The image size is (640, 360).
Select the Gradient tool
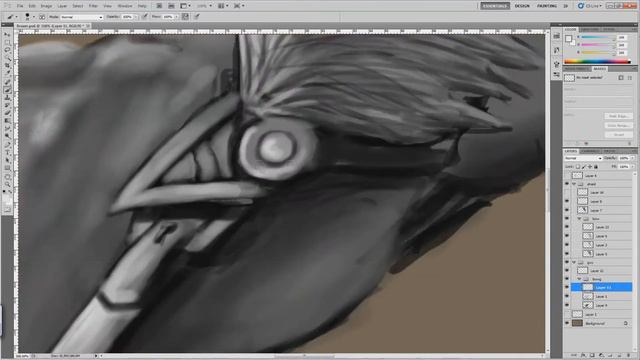click(x=8, y=121)
